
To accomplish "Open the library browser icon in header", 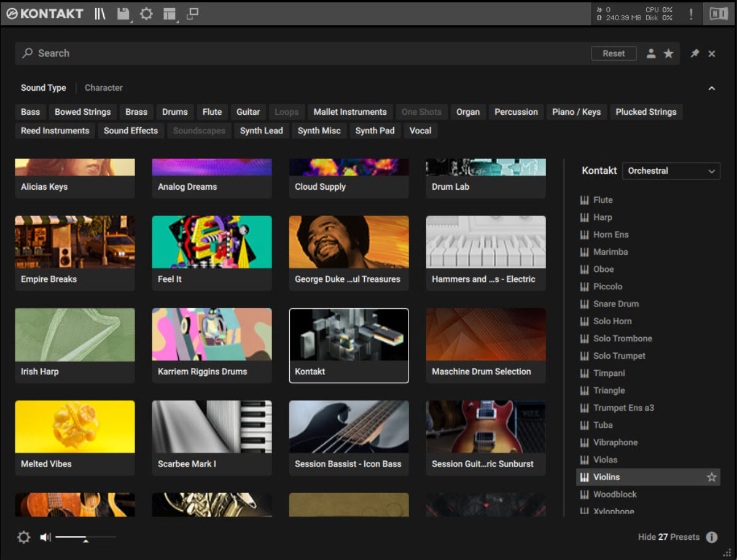I will coord(100,14).
